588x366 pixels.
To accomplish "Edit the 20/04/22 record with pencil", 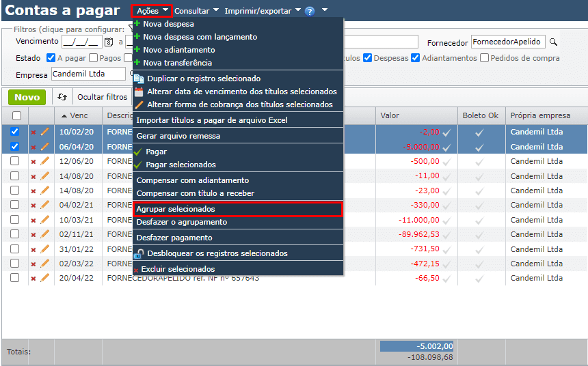I will coord(44,278).
